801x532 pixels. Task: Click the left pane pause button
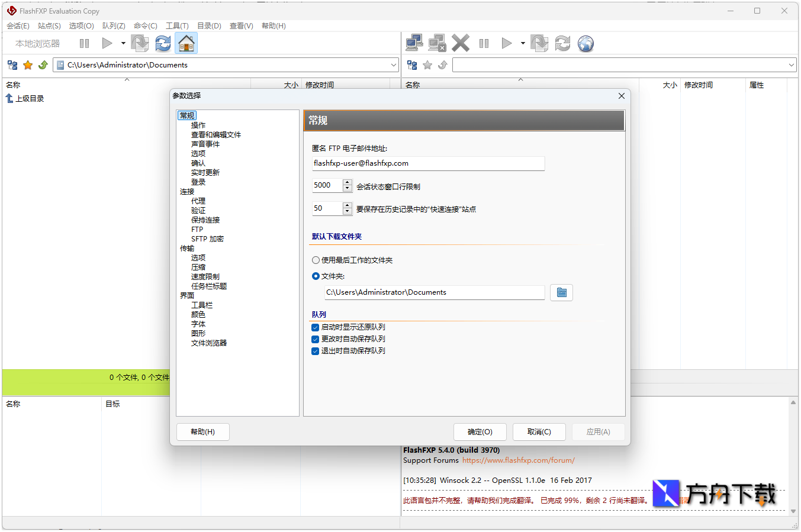(x=84, y=43)
